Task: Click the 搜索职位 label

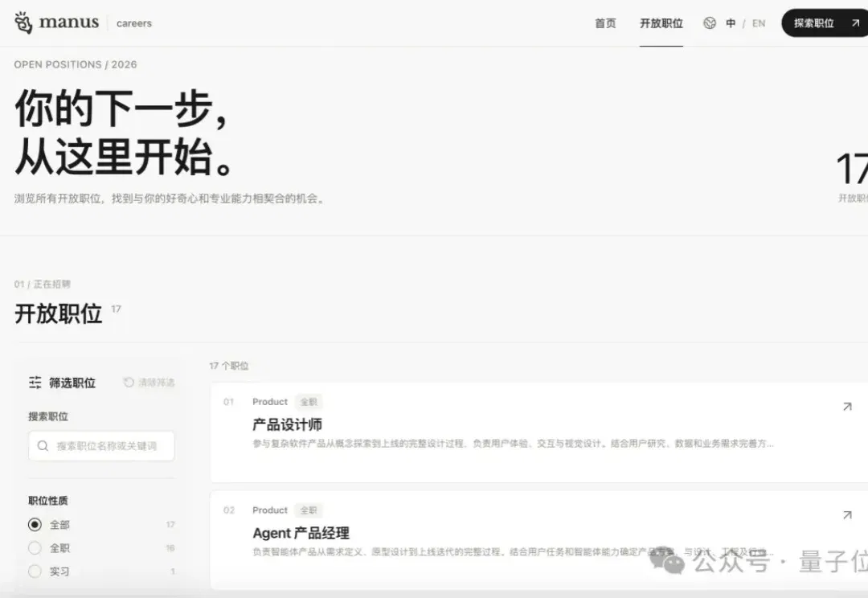Action: tap(48, 416)
